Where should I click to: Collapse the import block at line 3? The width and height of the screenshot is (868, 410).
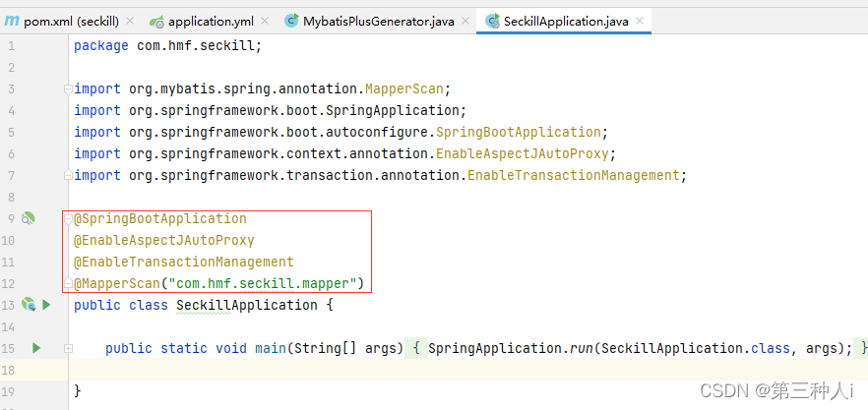tap(69, 88)
